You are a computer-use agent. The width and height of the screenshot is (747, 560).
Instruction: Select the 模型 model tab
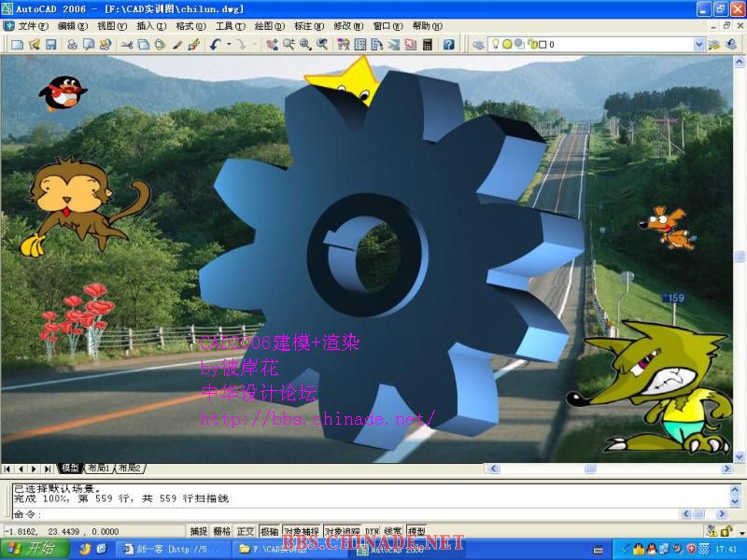point(70,469)
